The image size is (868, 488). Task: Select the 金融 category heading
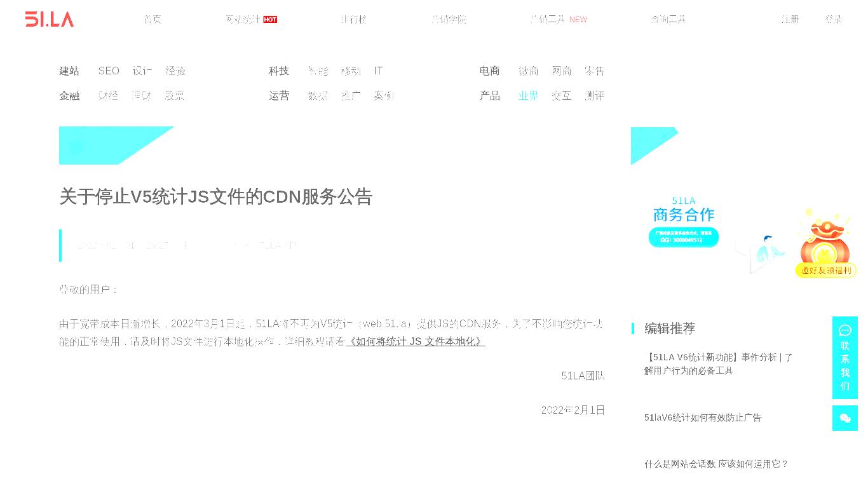[x=69, y=95]
